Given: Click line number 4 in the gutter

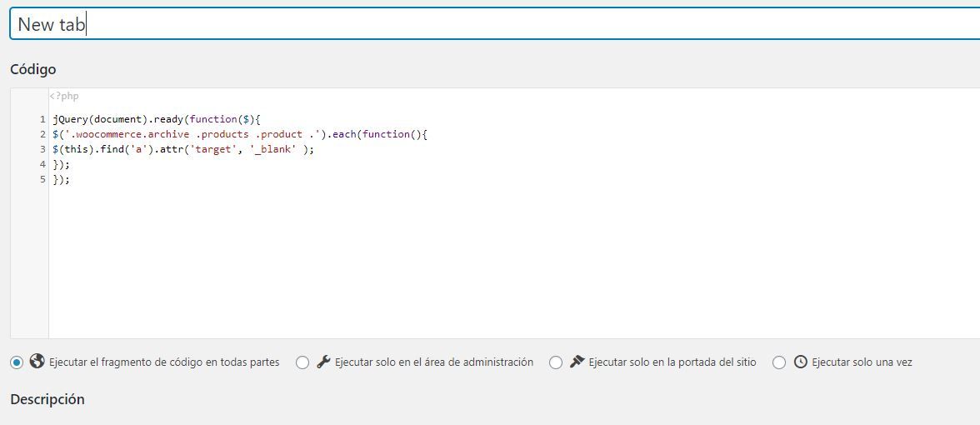Looking at the screenshot, I should (42, 164).
